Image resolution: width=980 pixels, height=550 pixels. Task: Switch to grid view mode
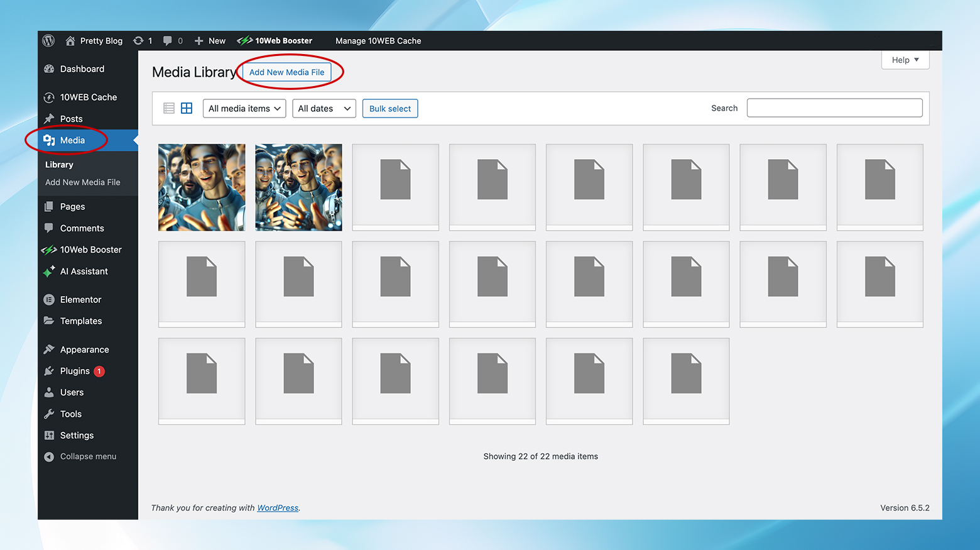click(x=186, y=107)
